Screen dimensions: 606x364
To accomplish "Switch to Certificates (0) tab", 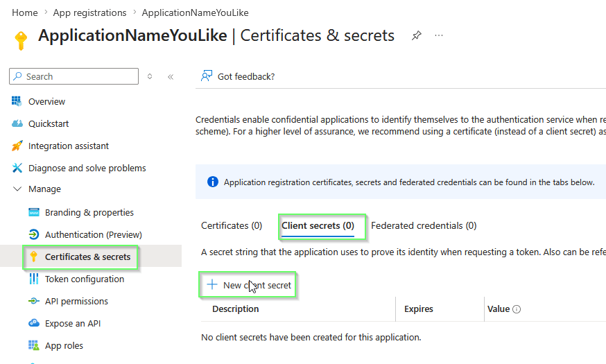I will tap(232, 225).
